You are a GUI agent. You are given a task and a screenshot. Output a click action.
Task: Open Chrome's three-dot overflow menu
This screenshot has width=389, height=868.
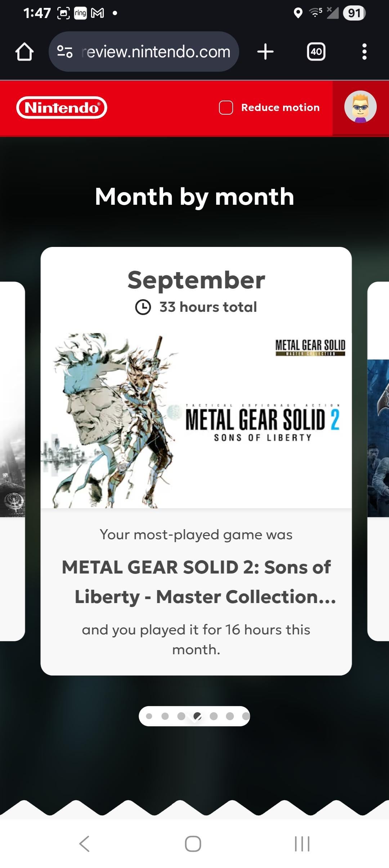click(365, 52)
